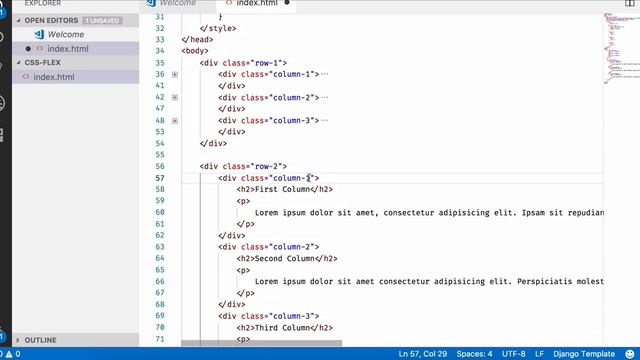Expand the folded column-1 block on line 36
The height and width of the screenshot is (360, 640).
coord(175,74)
